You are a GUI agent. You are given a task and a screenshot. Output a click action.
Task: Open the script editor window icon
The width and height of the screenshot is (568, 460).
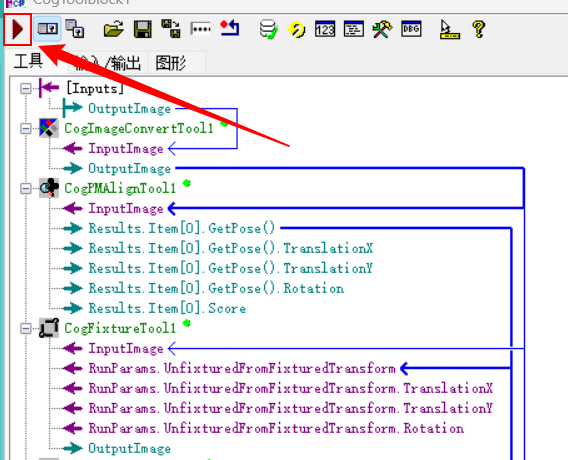click(354, 29)
